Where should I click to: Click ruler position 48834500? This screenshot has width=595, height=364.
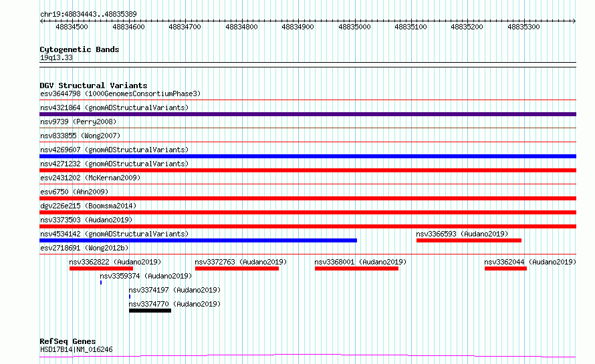pos(72,27)
